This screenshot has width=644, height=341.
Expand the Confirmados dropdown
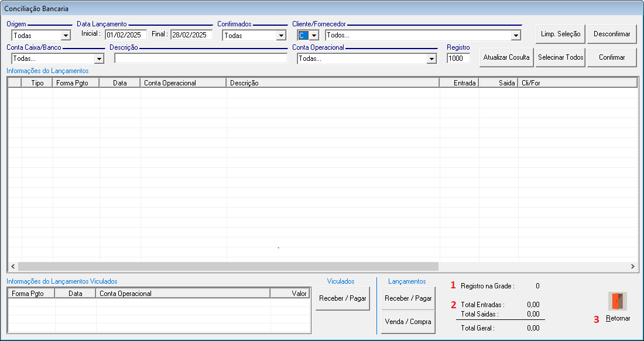pyautogui.click(x=280, y=36)
